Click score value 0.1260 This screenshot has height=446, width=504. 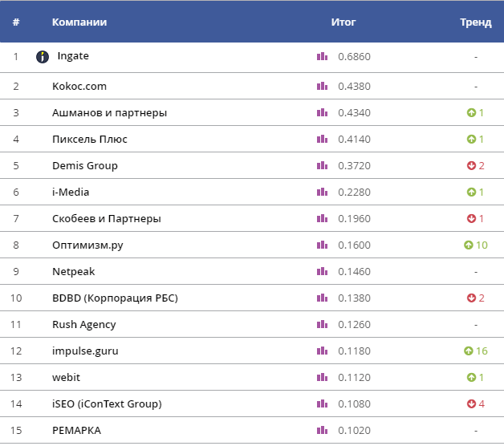pos(354,325)
